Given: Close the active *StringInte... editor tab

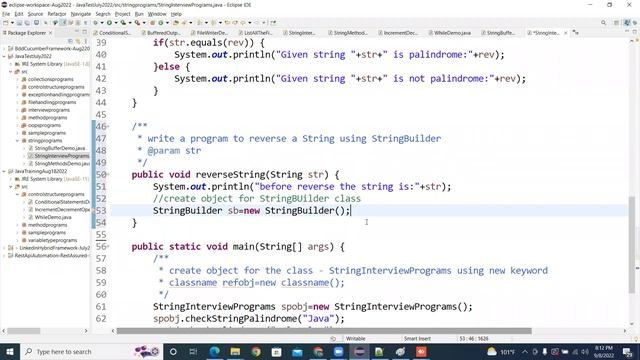Looking at the screenshot, I should click(x=566, y=33).
